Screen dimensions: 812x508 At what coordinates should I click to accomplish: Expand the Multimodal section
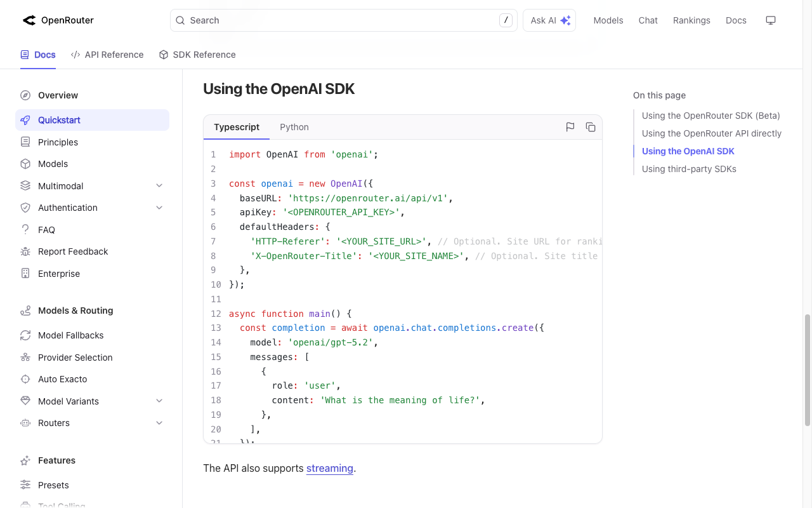point(159,185)
